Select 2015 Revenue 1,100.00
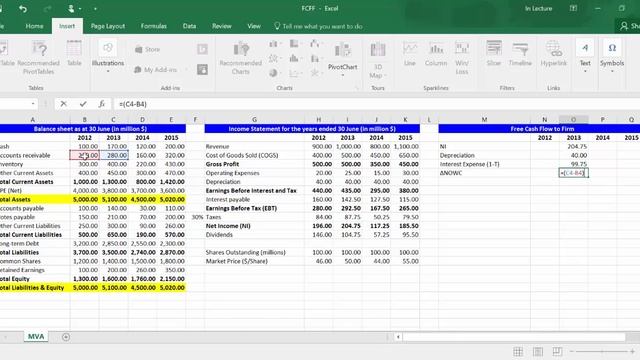This screenshot has width=640, height=360. pos(405,147)
